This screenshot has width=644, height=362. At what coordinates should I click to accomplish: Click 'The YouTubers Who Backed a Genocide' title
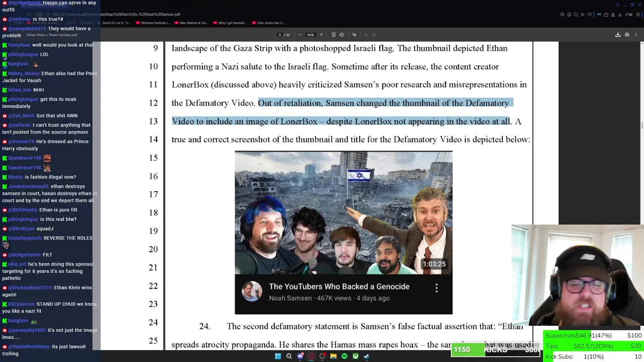[x=339, y=287]
